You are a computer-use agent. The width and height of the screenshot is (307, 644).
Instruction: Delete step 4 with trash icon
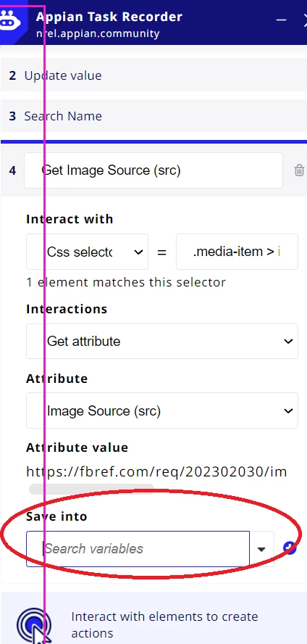click(299, 170)
